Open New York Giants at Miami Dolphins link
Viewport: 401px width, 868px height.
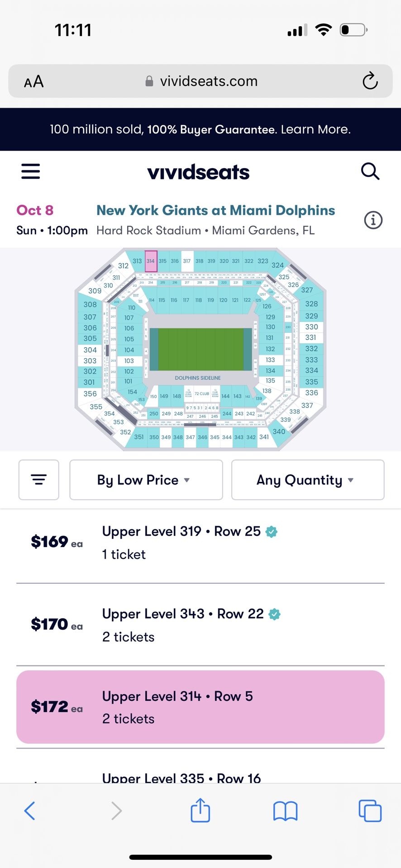(x=215, y=210)
